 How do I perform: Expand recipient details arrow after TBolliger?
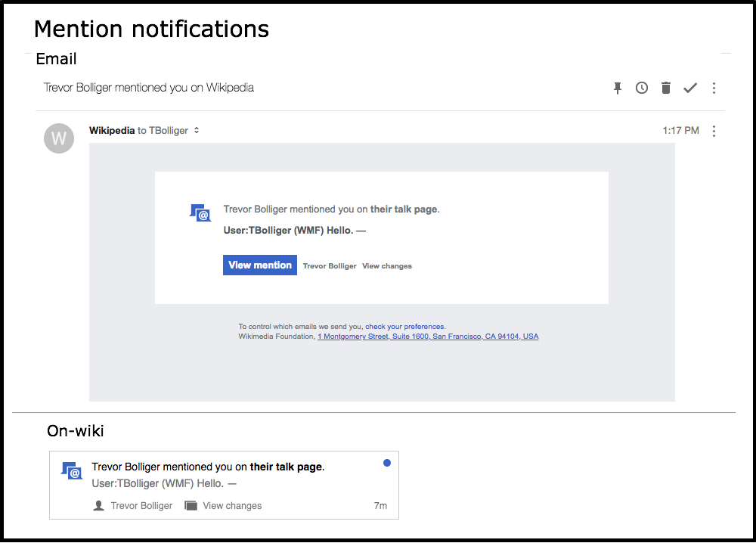[x=197, y=130]
